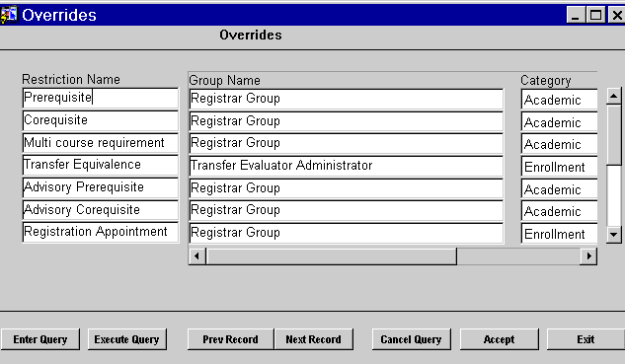The image size is (625, 364).
Task: Select the Transfer Equivalence restriction field
Action: pos(101,165)
